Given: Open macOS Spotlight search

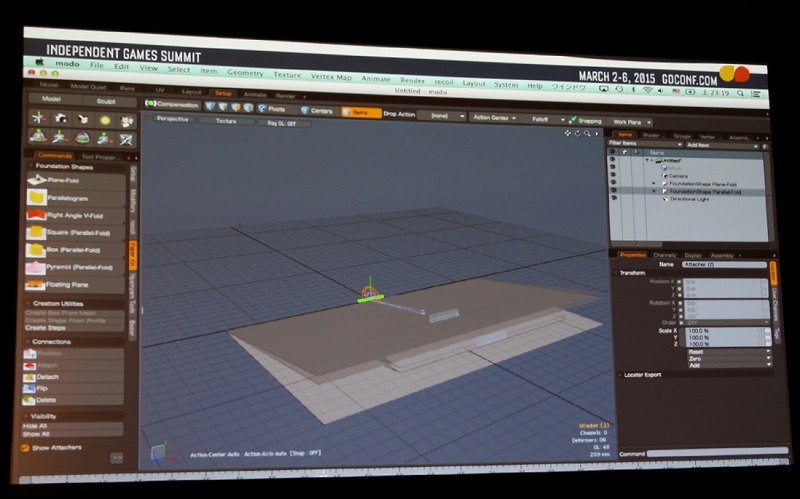Looking at the screenshot, I should point(740,93).
